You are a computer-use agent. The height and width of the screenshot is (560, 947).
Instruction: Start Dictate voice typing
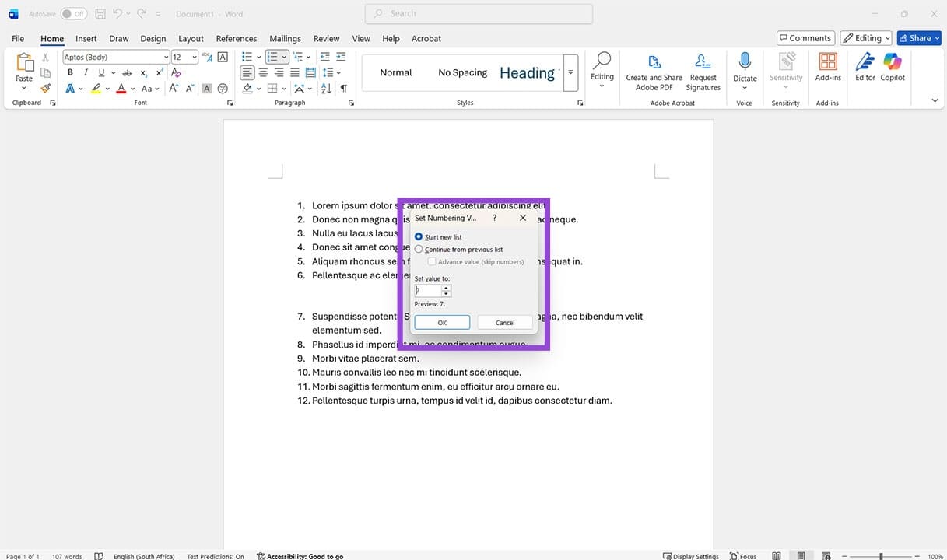point(744,68)
